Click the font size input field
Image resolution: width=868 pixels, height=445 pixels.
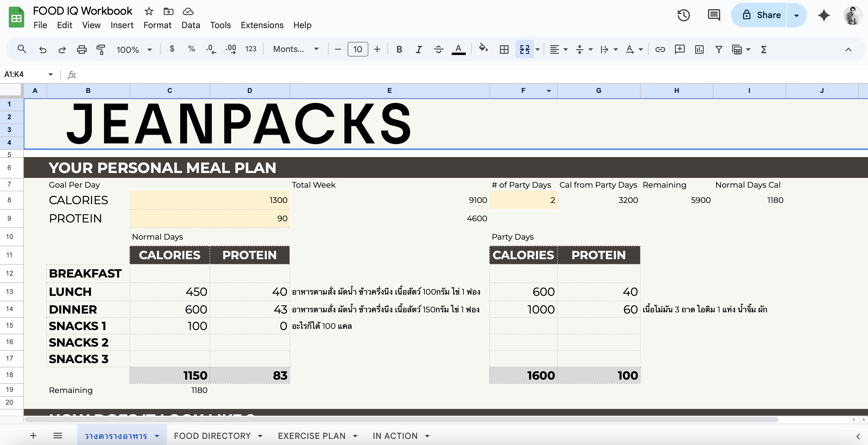click(358, 50)
